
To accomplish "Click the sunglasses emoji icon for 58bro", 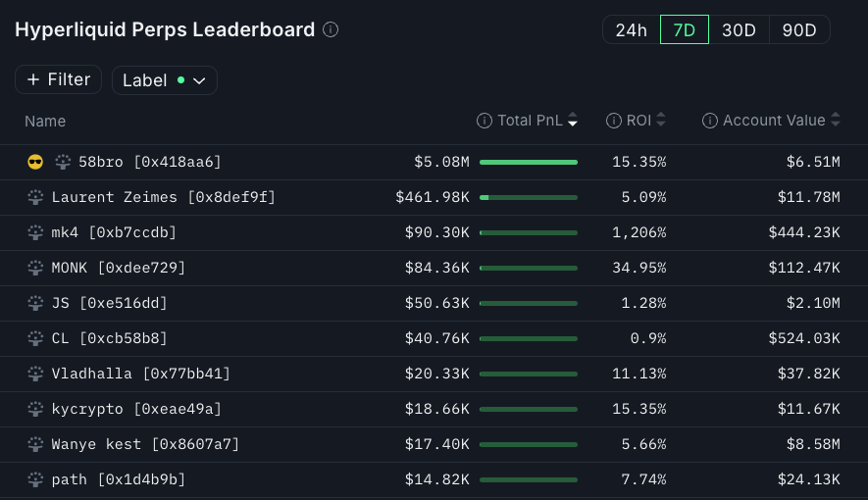I will [x=35, y=162].
